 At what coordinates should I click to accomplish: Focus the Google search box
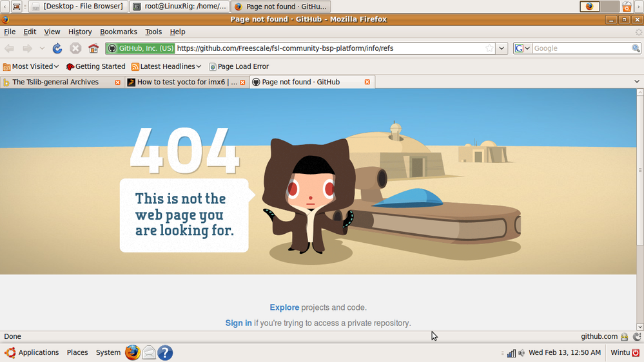click(581, 48)
